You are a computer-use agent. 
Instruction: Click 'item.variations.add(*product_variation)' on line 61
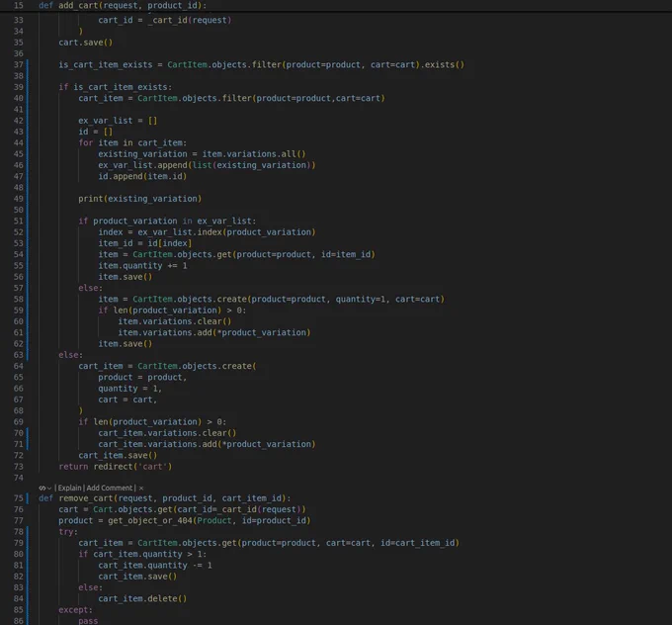pos(214,332)
